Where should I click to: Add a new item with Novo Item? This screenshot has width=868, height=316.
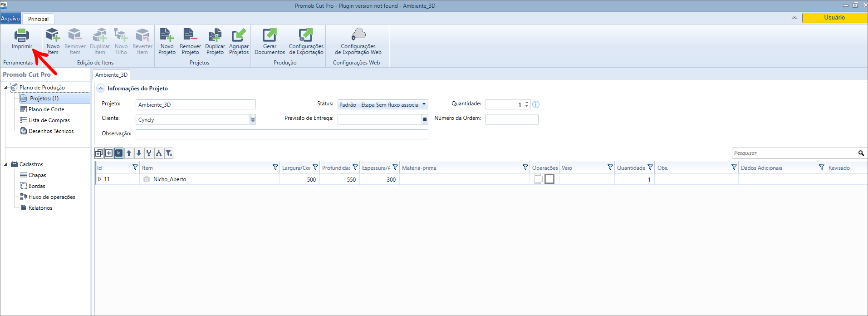click(53, 41)
